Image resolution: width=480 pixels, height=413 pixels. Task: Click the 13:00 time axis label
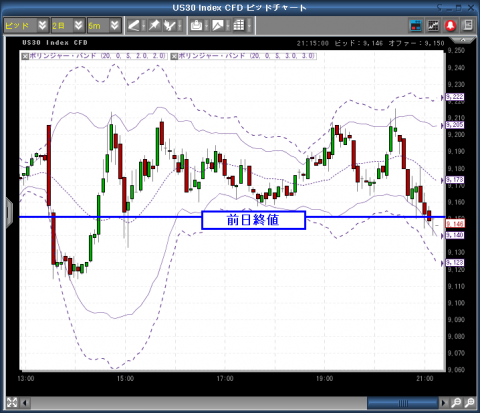[26, 379]
